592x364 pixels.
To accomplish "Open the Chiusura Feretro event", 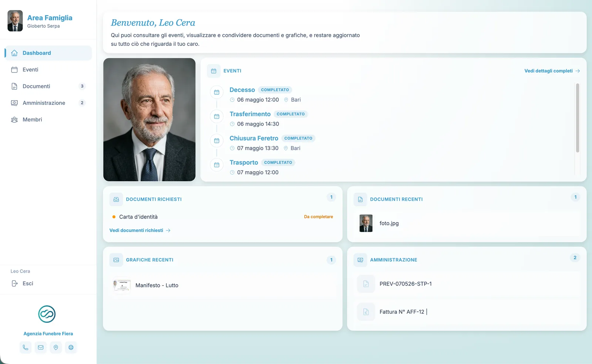I will coord(254,138).
